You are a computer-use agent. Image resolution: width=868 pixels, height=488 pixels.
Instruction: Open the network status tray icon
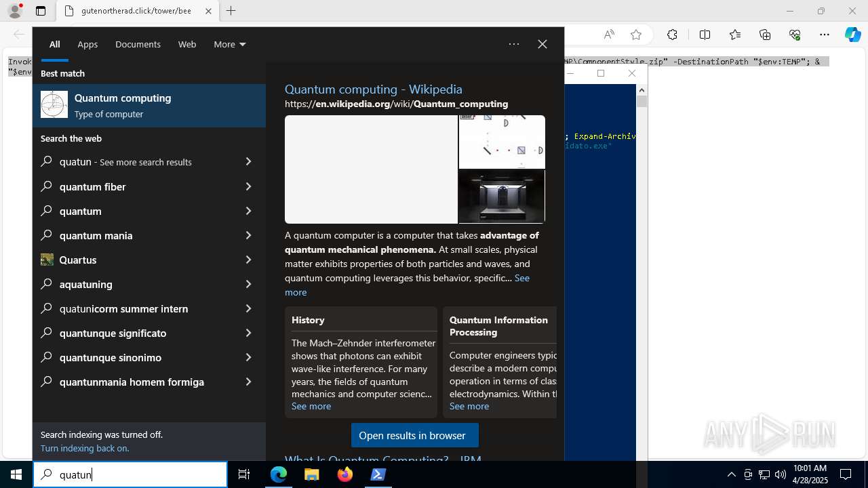[x=764, y=474]
